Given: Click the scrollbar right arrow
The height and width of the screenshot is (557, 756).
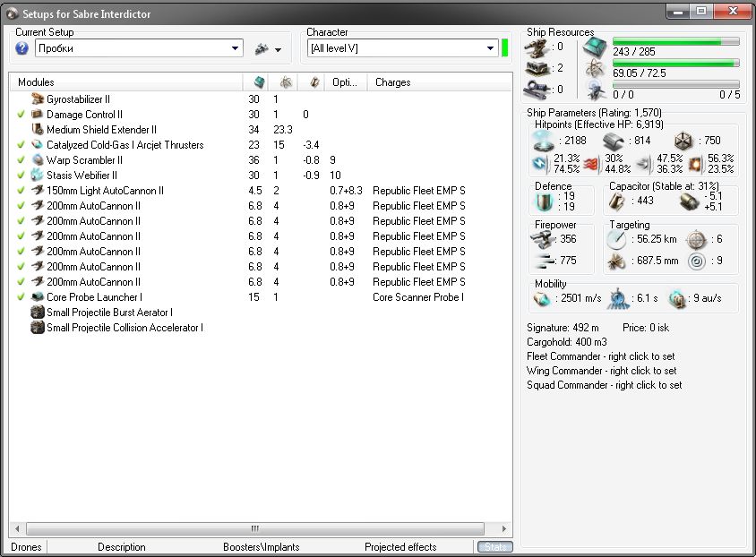Looking at the screenshot, I should pyautogui.click(x=504, y=528).
